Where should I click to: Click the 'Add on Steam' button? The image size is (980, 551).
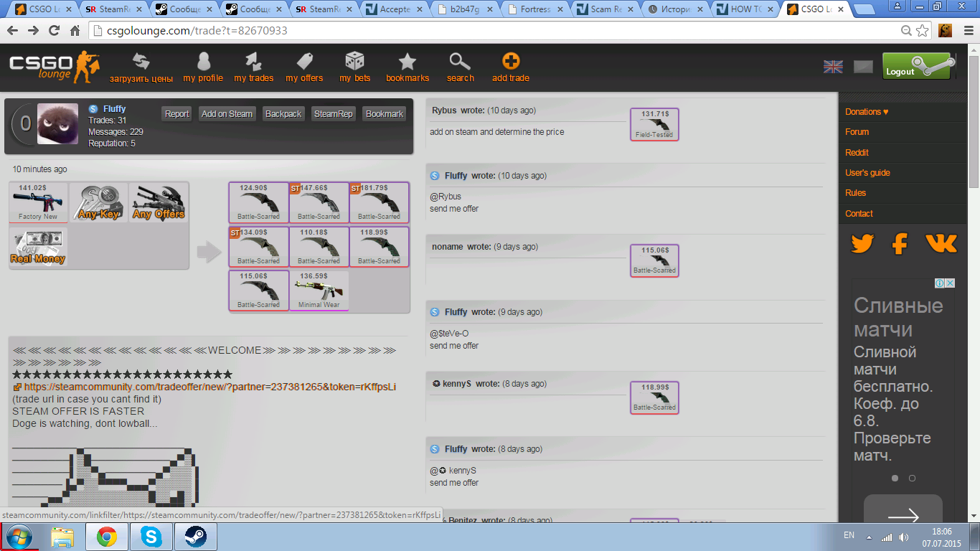point(227,114)
